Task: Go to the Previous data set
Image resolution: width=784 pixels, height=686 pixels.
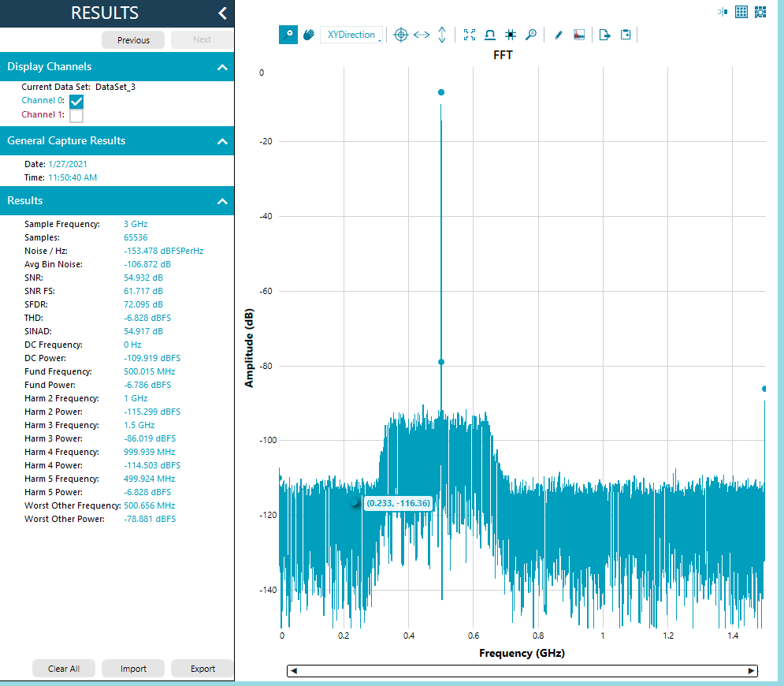Action: pos(133,40)
